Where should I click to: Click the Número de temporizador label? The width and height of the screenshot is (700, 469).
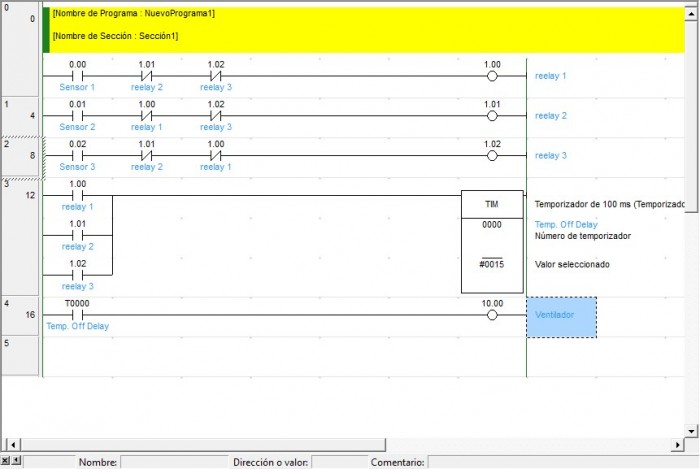tap(583, 236)
